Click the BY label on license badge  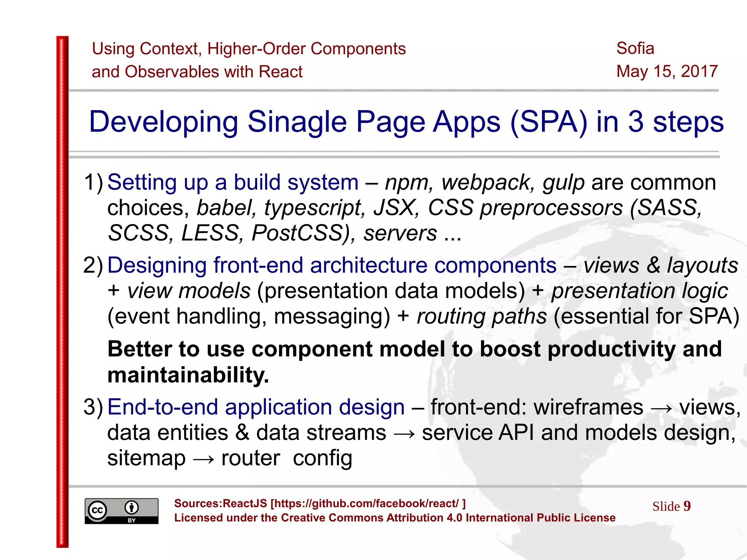[132, 520]
